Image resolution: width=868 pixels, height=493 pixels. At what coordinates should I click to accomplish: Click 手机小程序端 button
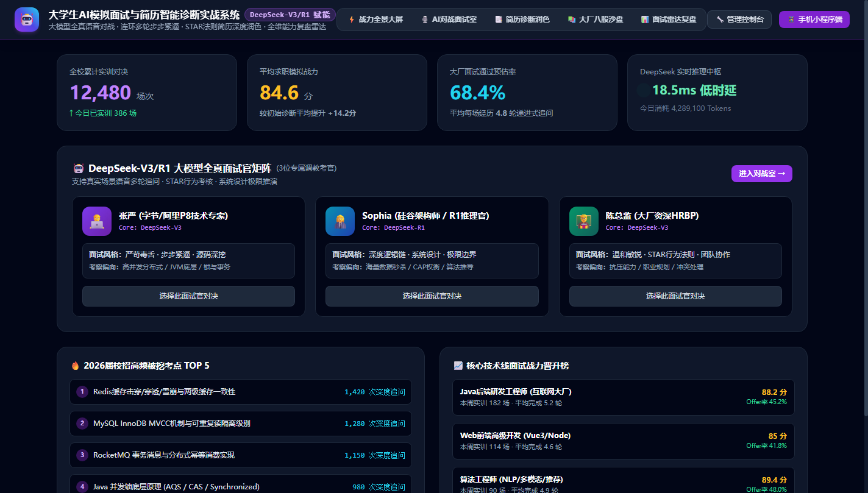click(814, 20)
